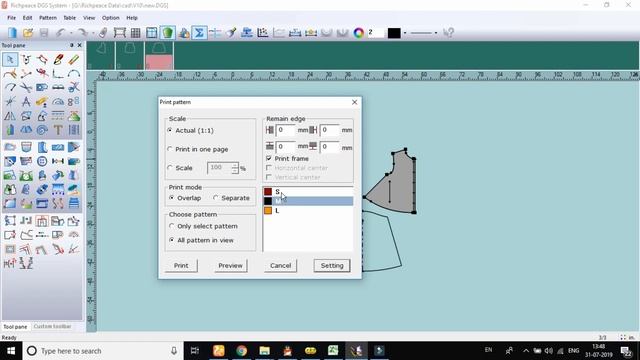The width and height of the screenshot is (640, 360).
Task: Click the Setting button
Action: 332,266
